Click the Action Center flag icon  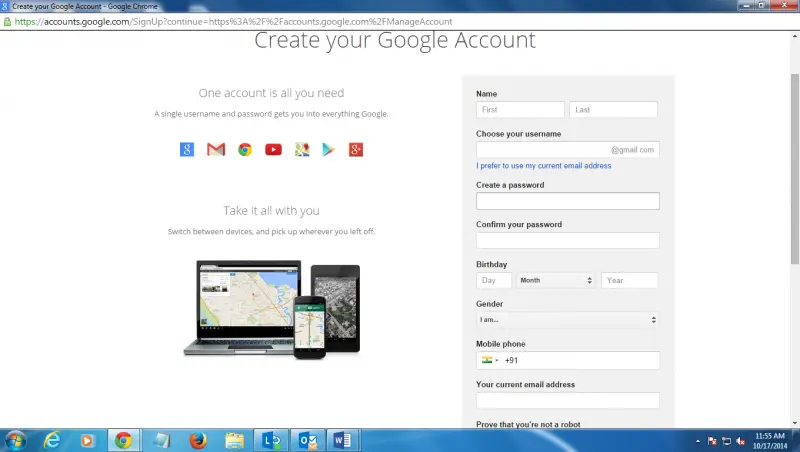click(712, 441)
